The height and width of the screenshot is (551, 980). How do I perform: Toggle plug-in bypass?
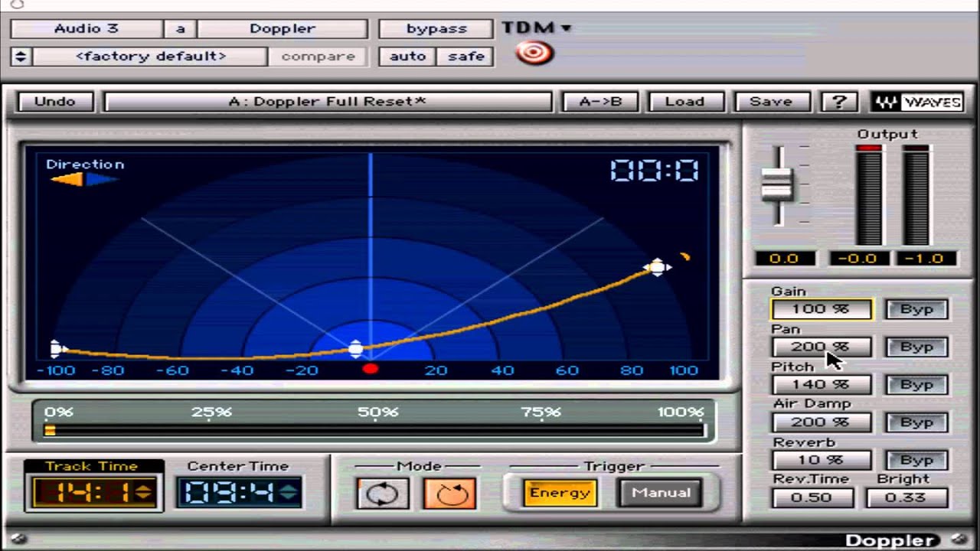coord(436,29)
